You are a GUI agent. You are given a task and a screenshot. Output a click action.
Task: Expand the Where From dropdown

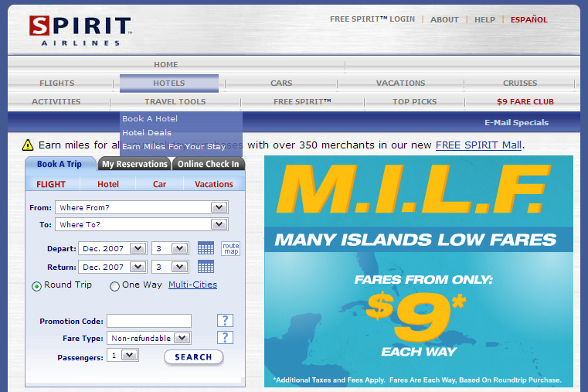coord(219,207)
